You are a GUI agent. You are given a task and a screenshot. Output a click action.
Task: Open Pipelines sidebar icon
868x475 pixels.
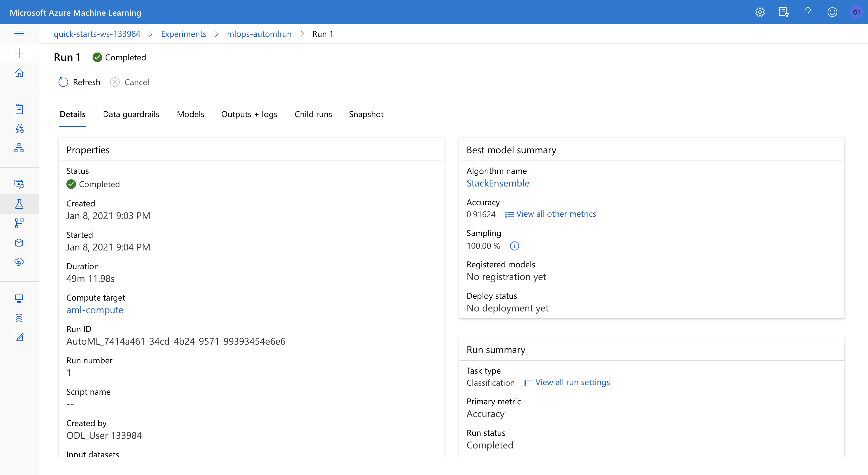[x=19, y=223]
